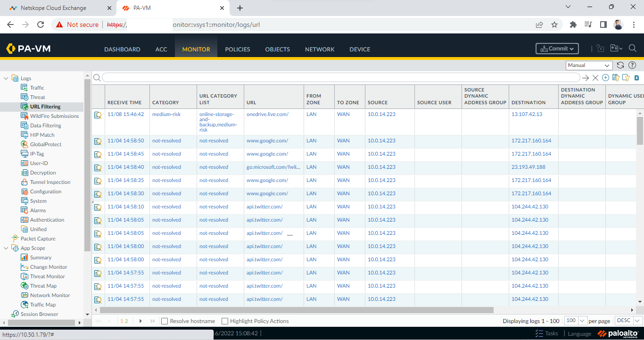
Task: Click the Commit button
Action: (557, 49)
